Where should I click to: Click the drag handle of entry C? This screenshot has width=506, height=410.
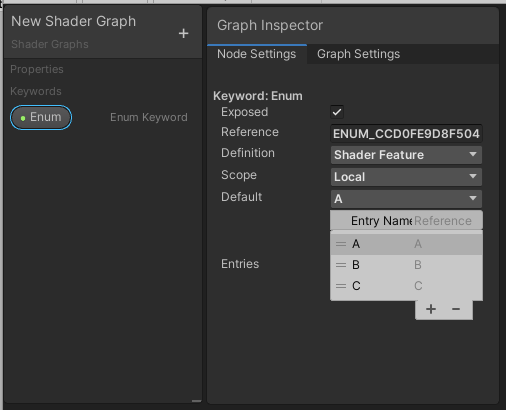(x=341, y=286)
